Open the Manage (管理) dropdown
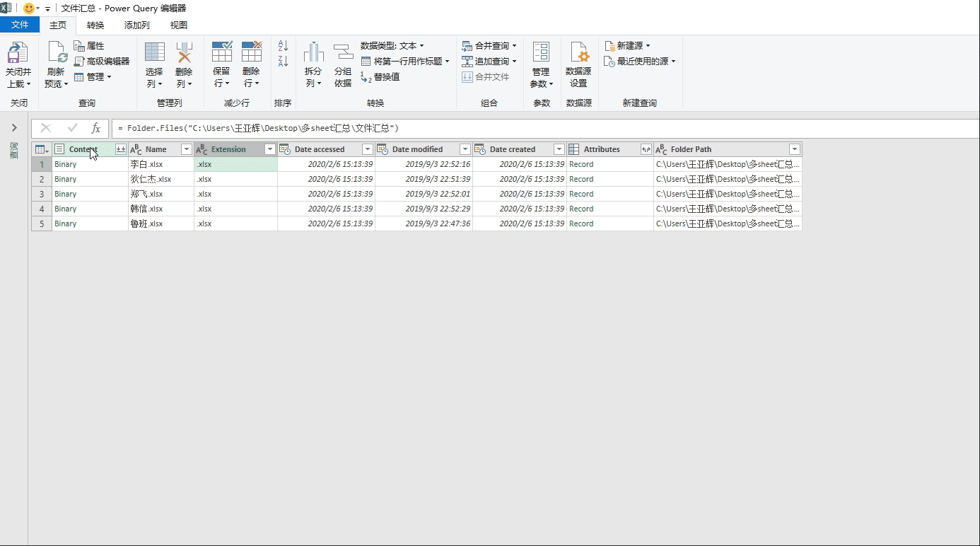 click(x=93, y=77)
